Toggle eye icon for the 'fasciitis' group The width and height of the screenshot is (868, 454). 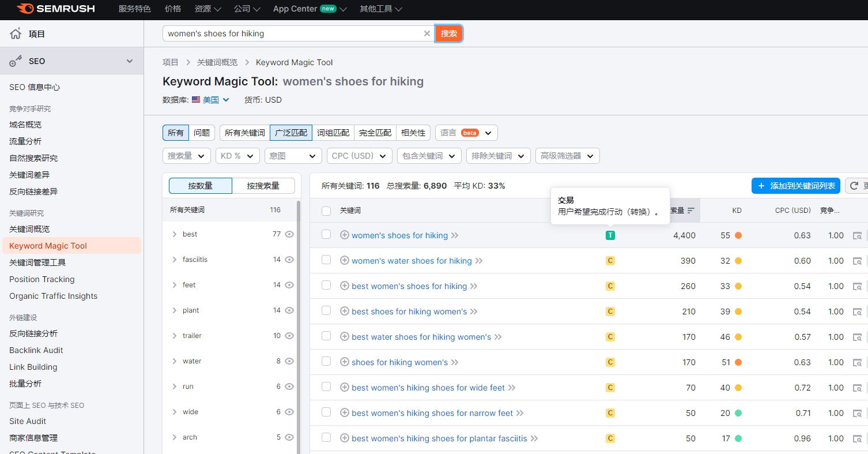coord(289,260)
